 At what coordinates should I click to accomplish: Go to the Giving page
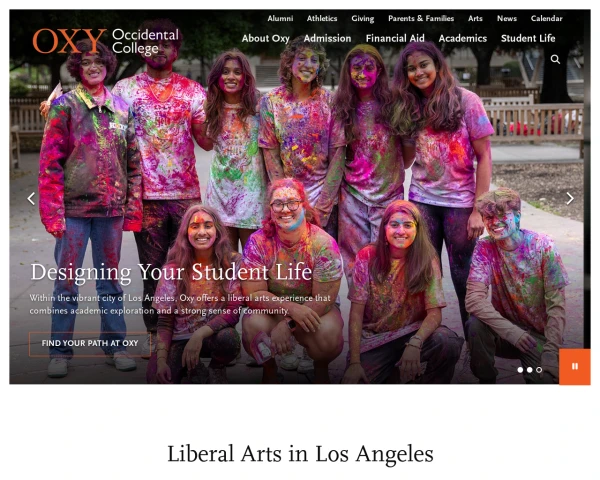click(363, 19)
